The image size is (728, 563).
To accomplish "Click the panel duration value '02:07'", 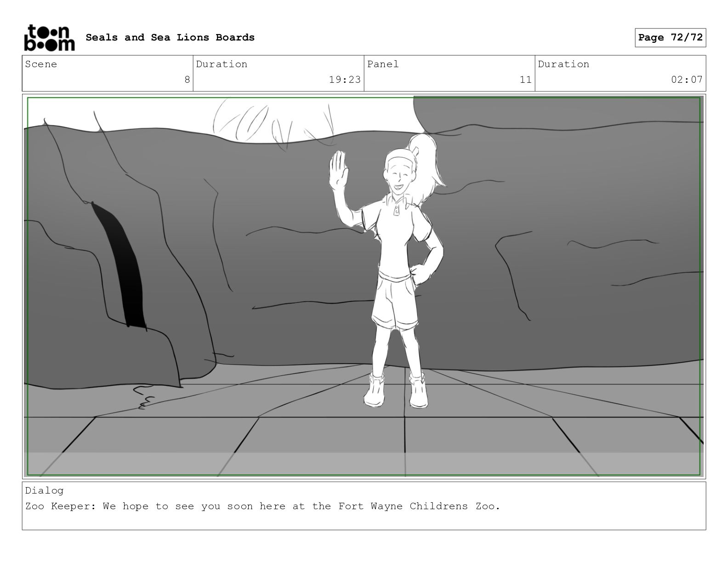I will point(687,80).
